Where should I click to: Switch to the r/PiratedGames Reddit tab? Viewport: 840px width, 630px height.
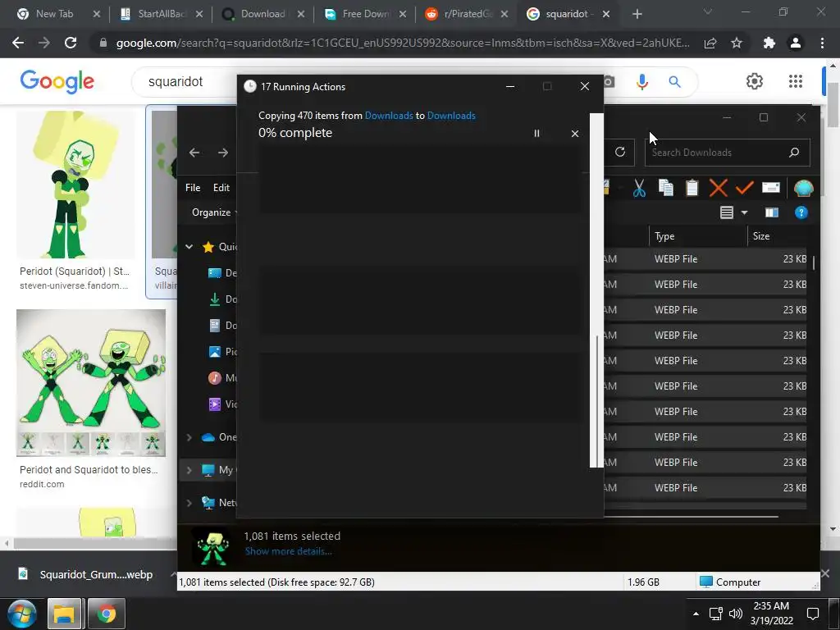(x=466, y=14)
